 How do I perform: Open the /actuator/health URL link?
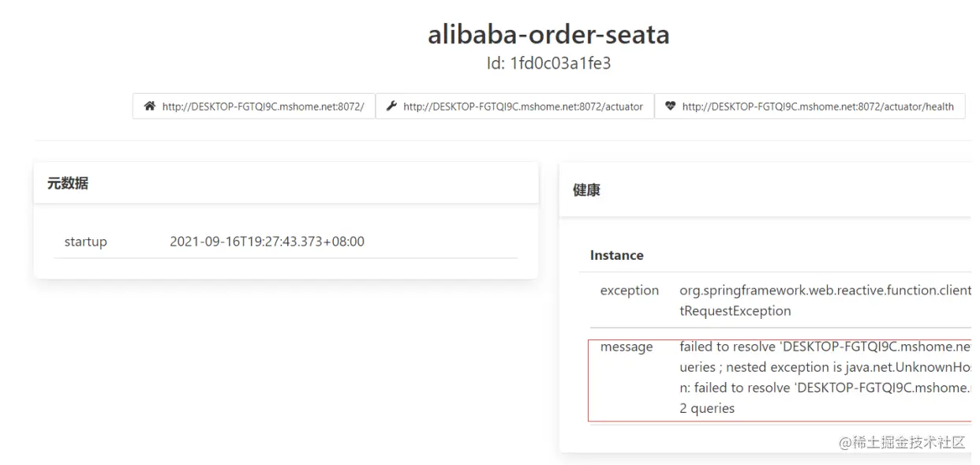pyautogui.click(x=817, y=107)
